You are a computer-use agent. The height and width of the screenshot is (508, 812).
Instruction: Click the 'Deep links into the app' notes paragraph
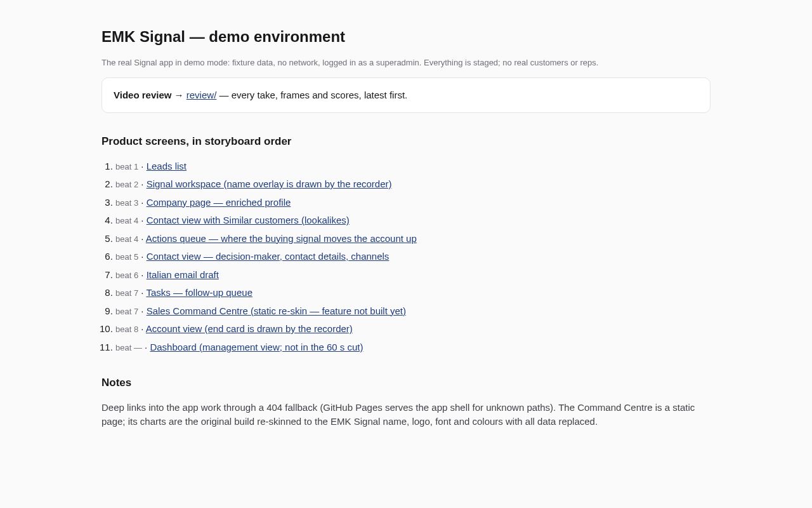(x=406, y=415)
